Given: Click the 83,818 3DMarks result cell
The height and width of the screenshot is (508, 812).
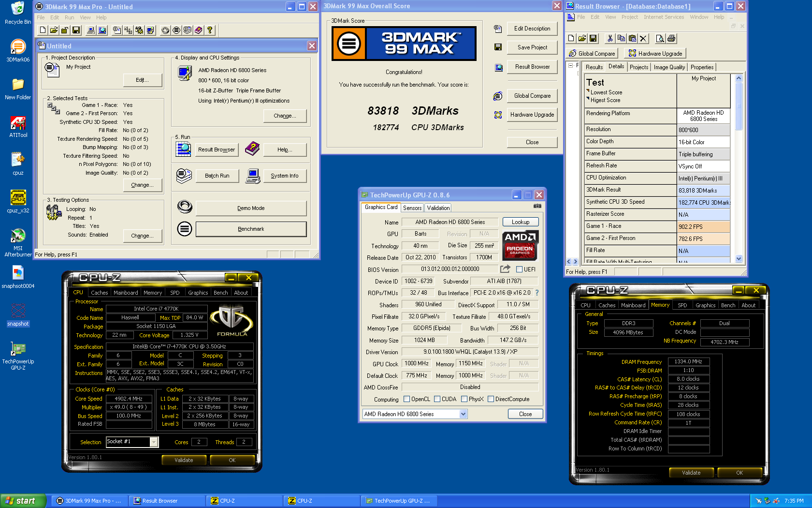Looking at the screenshot, I should pos(703,190).
